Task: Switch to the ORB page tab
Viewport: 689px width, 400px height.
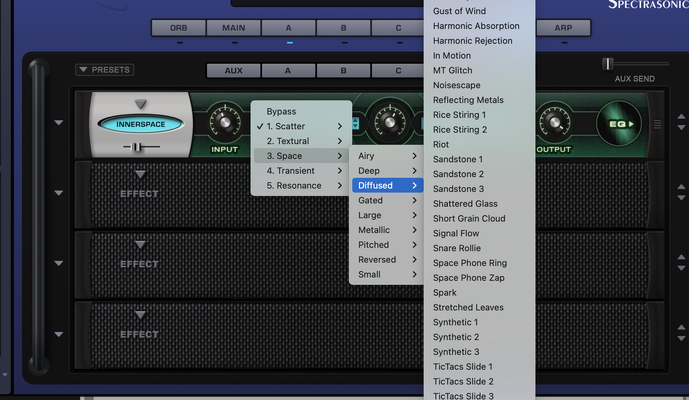Action: point(178,28)
